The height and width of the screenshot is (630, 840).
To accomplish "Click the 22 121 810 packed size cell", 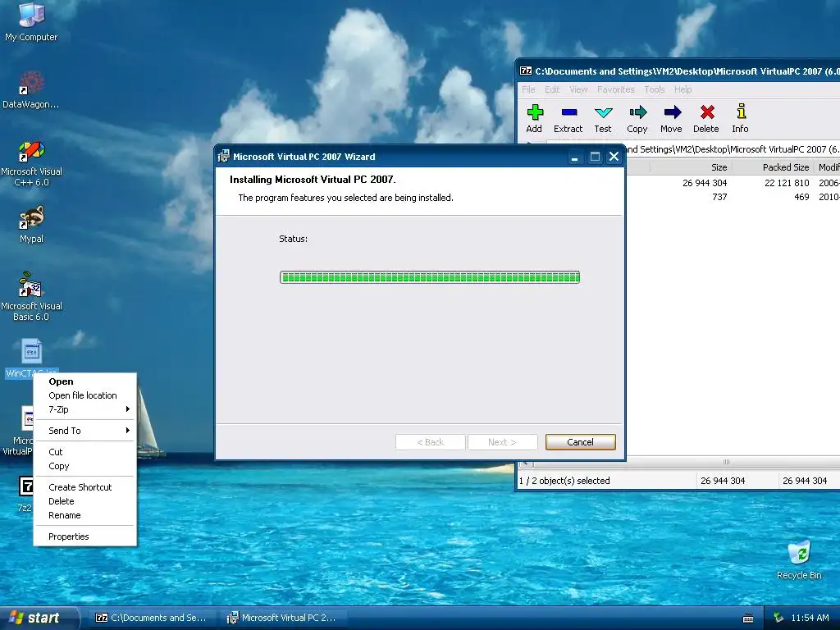I will tap(787, 183).
